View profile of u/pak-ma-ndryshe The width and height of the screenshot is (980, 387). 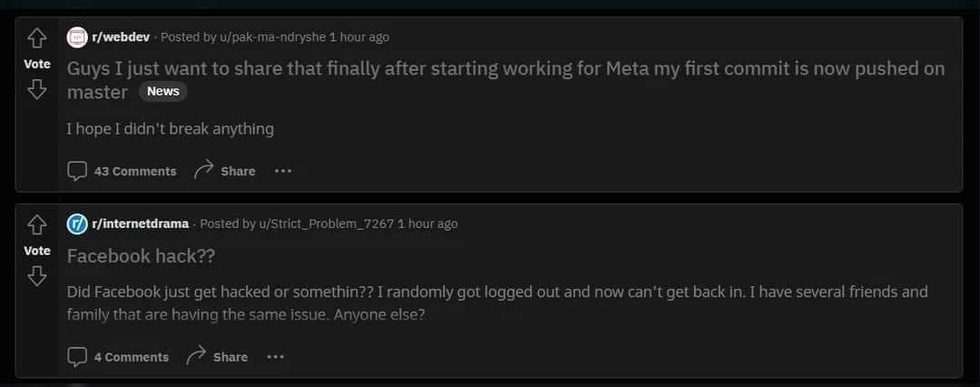pos(272,37)
